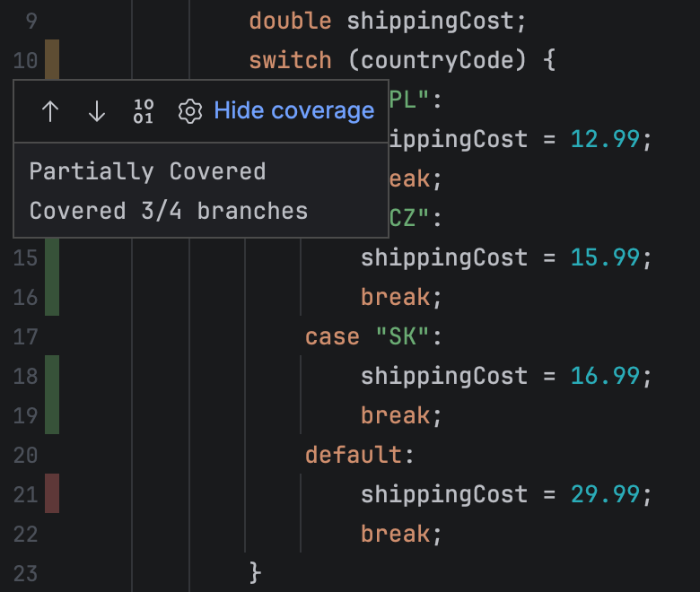The width and height of the screenshot is (700, 592).
Task: Click the "SK" string literal
Action: (x=402, y=336)
